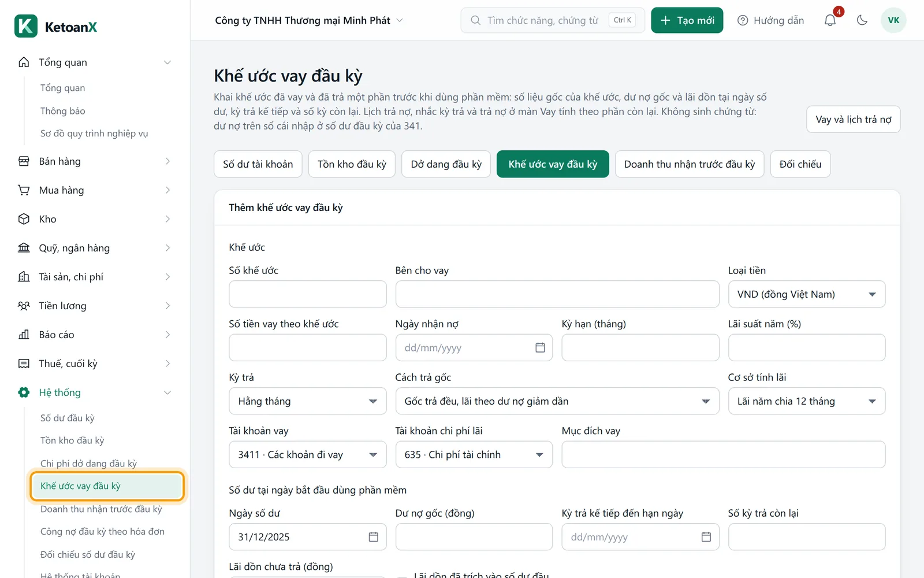The image size is (924, 578).
Task: Open Tài khoản chi phí lãi 635 dropdown
Action: (474, 455)
